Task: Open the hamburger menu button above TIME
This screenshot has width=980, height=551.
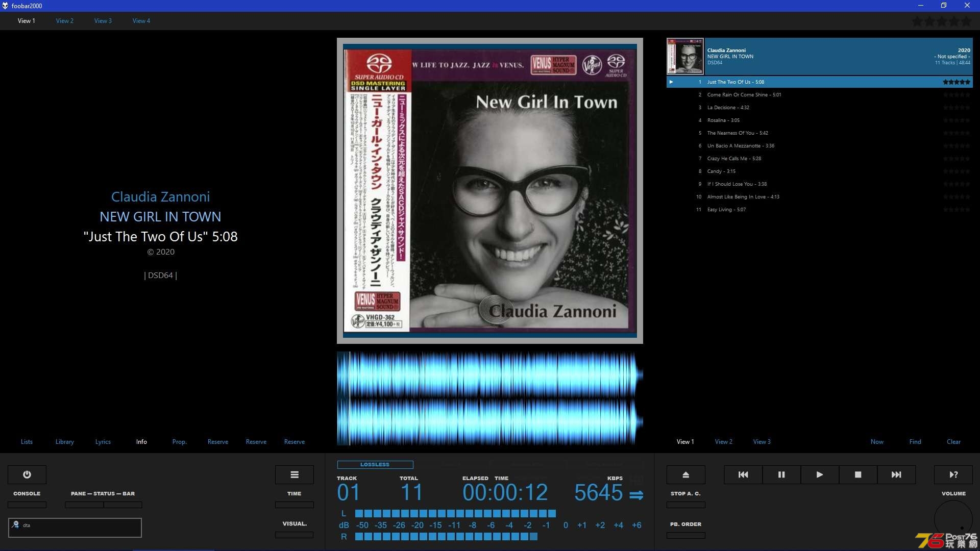Action: 295,474
